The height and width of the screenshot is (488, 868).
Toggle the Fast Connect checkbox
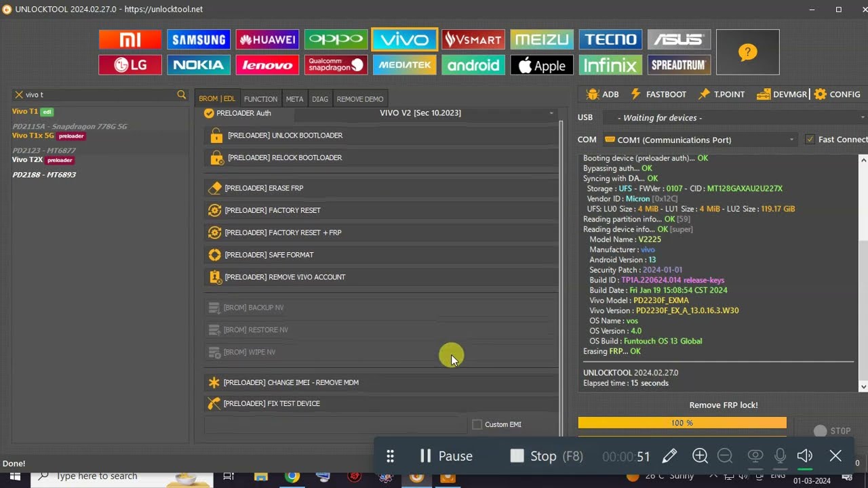pyautogui.click(x=810, y=140)
